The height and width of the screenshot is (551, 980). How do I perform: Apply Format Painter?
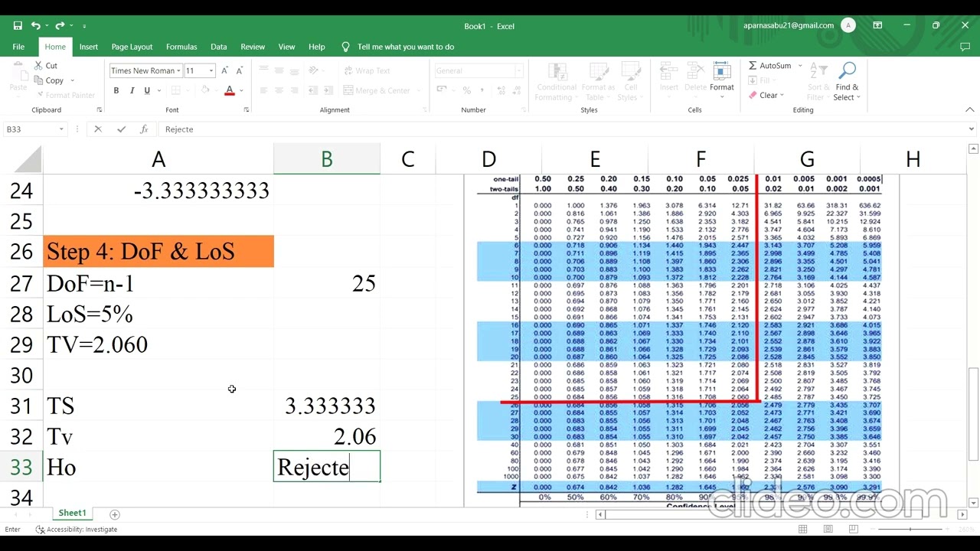(64, 96)
